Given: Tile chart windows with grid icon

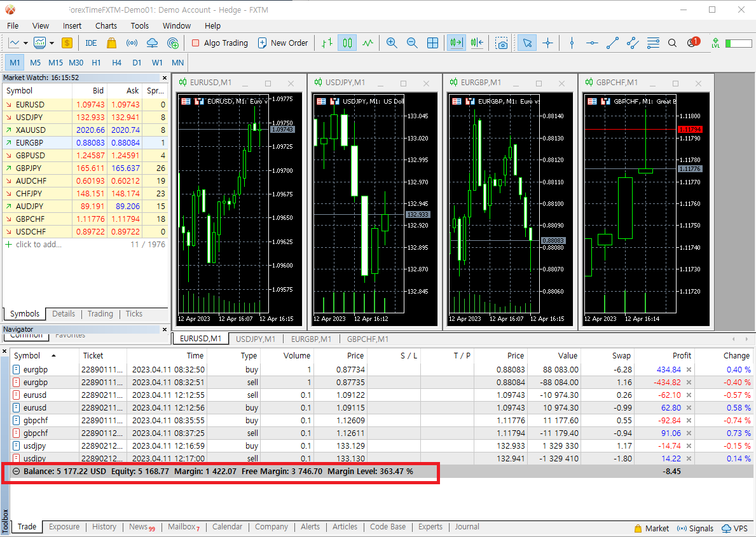Looking at the screenshot, I should pyautogui.click(x=432, y=43).
